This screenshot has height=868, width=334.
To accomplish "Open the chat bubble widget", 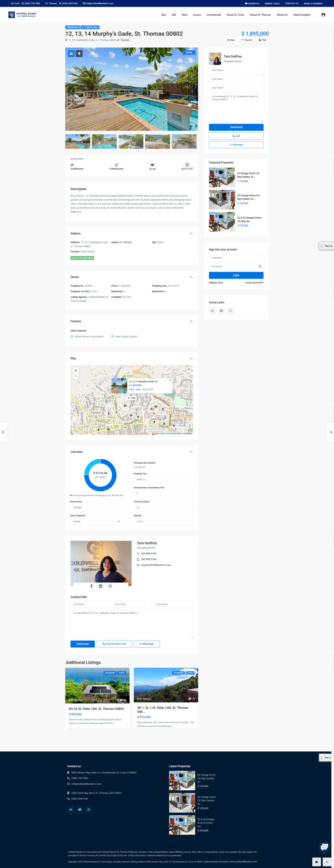I will 324,847.
